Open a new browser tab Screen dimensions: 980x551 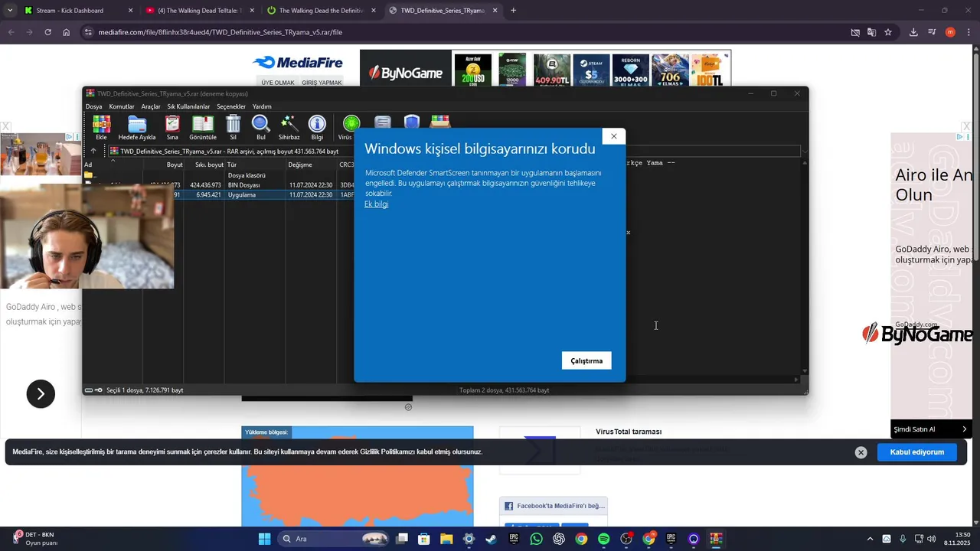(513, 11)
